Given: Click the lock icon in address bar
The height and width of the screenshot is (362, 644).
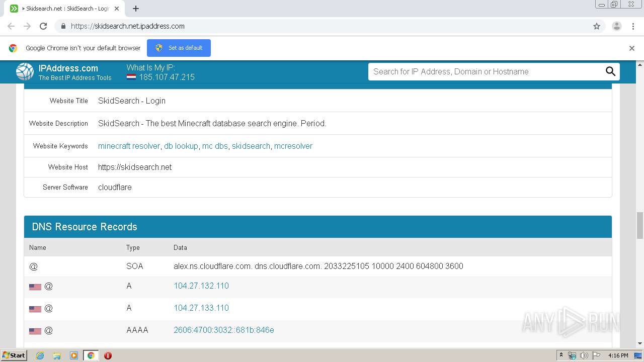Looking at the screenshot, I should coord(63,26).
